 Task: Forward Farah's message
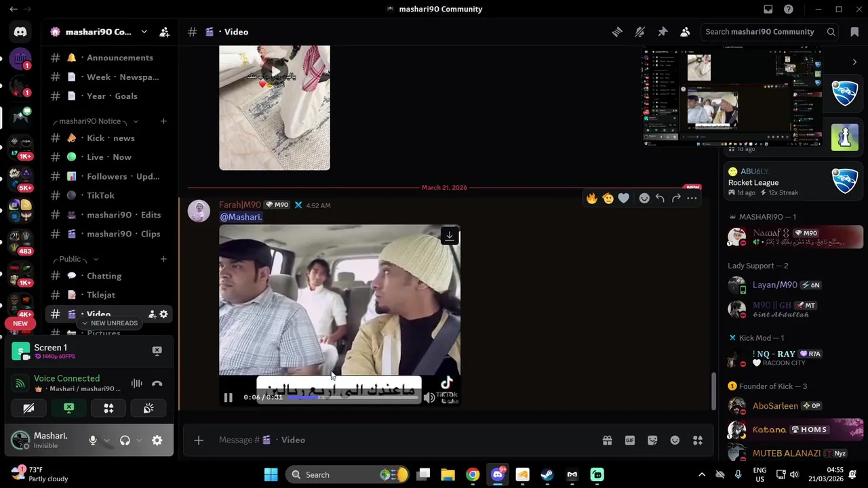tap(676, 198)
